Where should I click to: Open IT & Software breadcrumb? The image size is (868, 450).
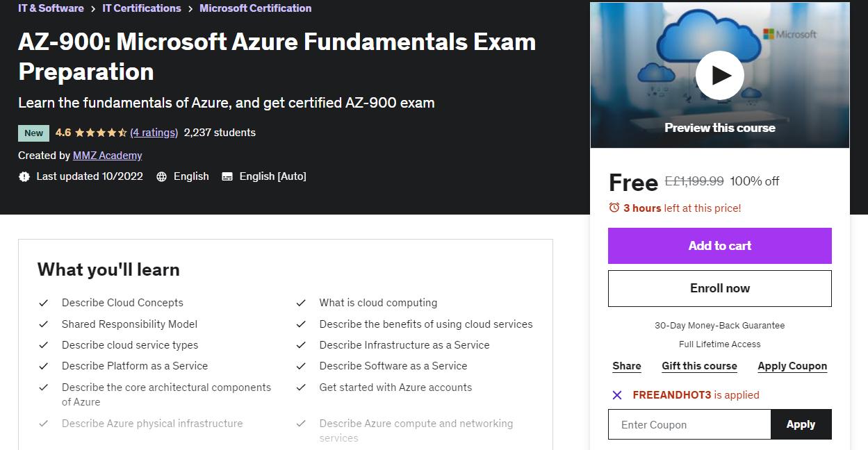tap(51, 8)
